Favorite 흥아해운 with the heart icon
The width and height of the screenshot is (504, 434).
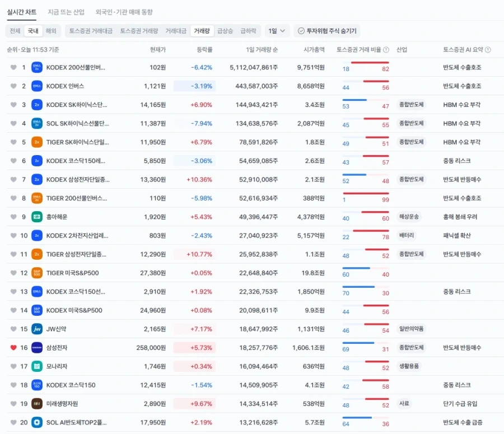(x=13, y=217)
